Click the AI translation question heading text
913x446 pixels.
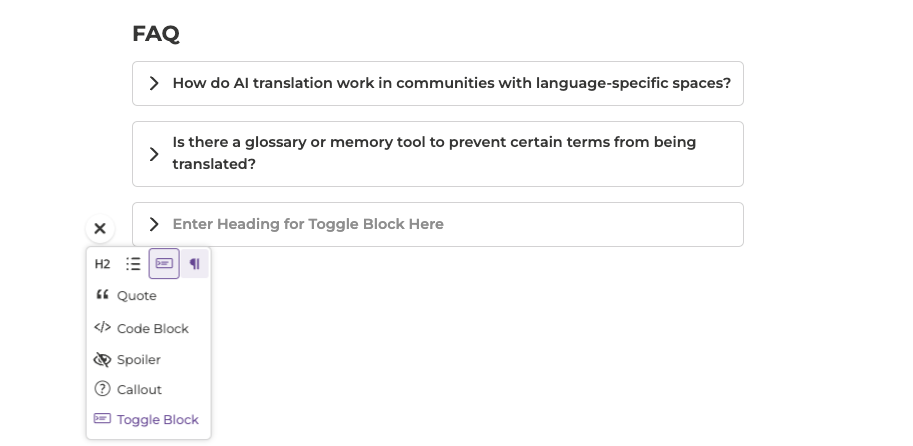pos(451,84)
